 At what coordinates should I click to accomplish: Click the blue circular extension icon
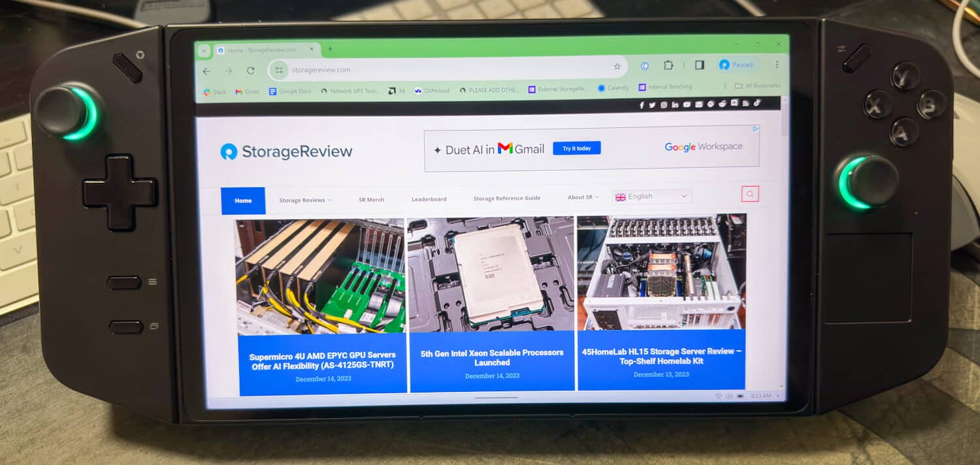pos(645,65)
